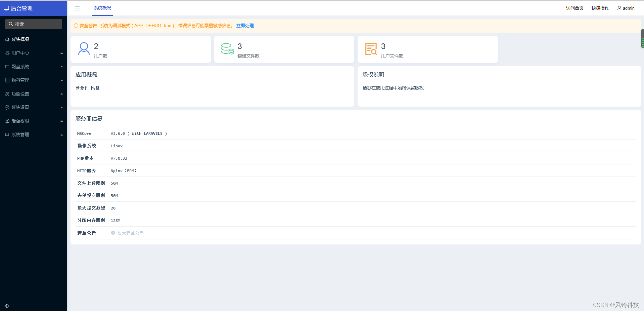Click the users icon beside 用户中心
The height and width of the screenshot is (311, 644).
[7, 53]
